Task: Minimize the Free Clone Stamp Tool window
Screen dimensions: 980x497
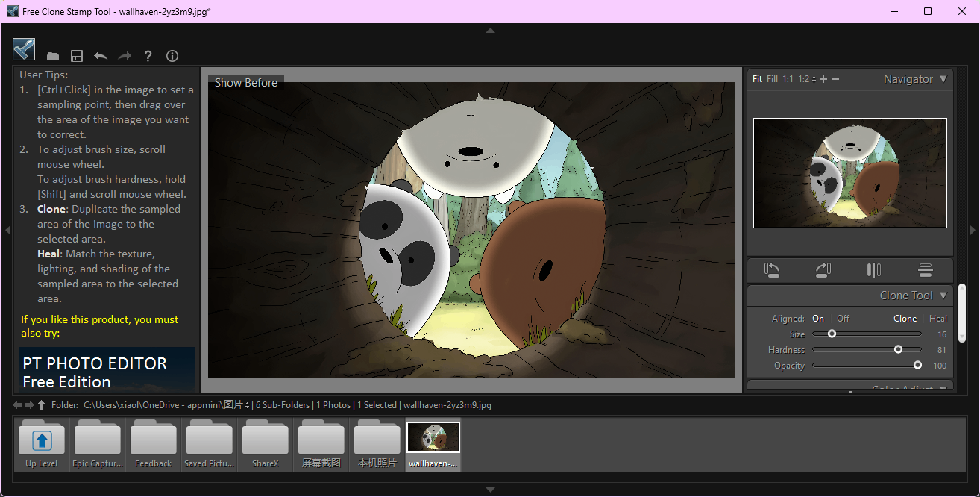Action: [x=893, y=11]
